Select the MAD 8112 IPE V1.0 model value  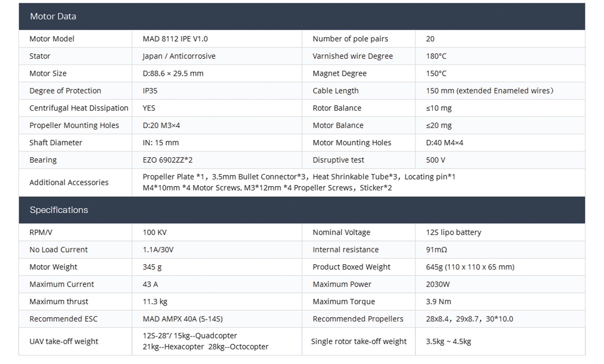(x=175, y=39)
